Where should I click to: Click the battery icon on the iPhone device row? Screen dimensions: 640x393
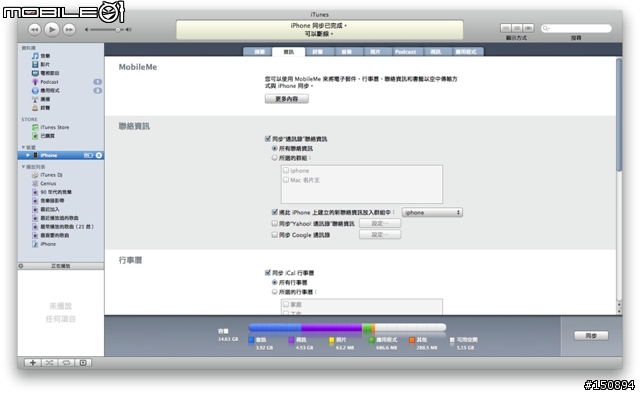pos(88,155)
